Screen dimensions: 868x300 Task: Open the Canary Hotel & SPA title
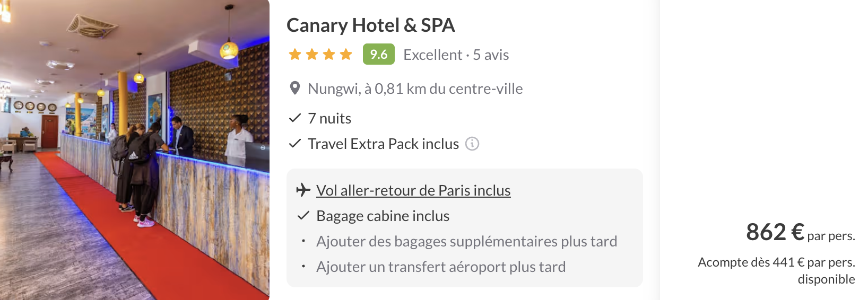(x=371, y=25)
